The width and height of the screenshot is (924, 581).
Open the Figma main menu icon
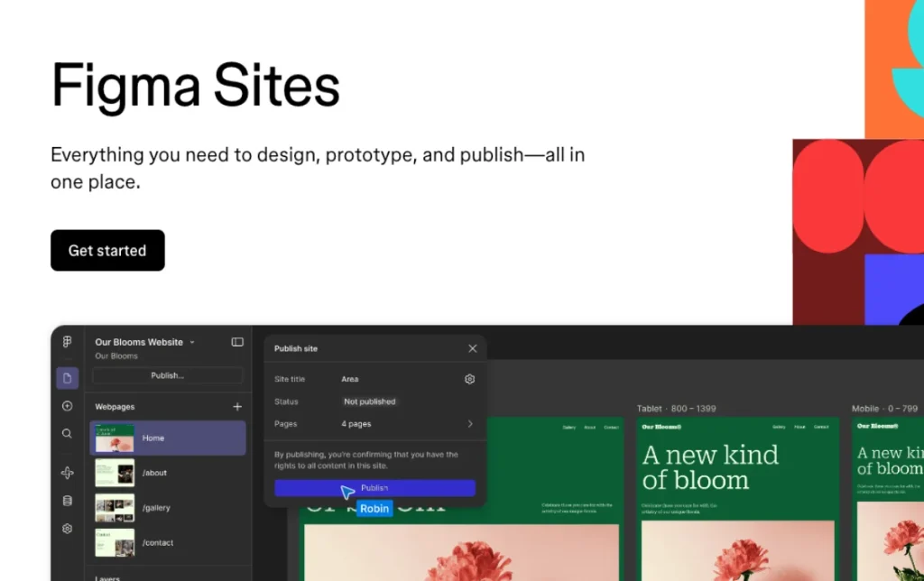pos(67,342)
